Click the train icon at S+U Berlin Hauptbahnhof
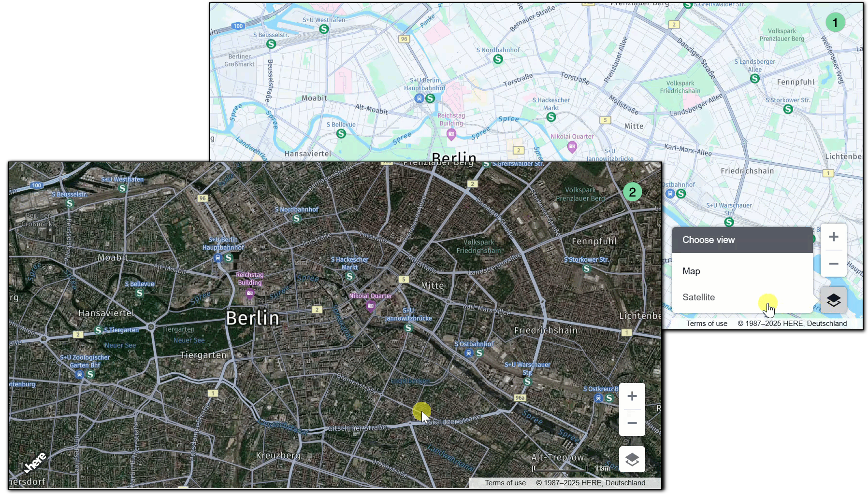Screen dimensions: 868x494 coord(218,257)
